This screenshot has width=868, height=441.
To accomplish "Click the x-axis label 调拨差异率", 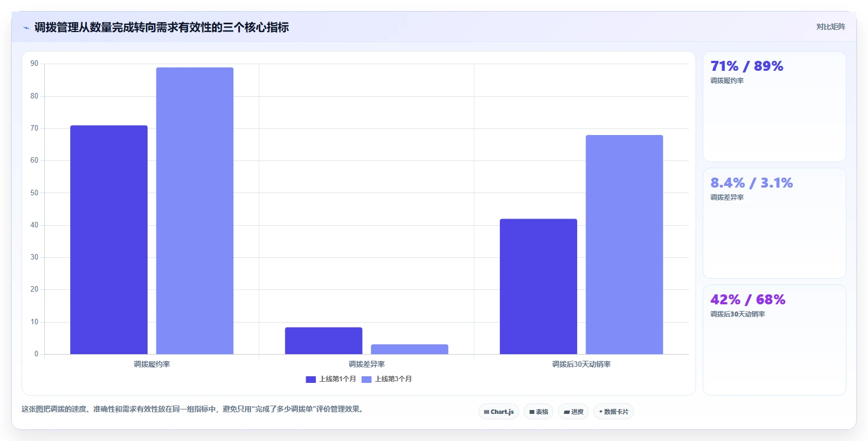I will pyautogui.click(x=367, y=364).
